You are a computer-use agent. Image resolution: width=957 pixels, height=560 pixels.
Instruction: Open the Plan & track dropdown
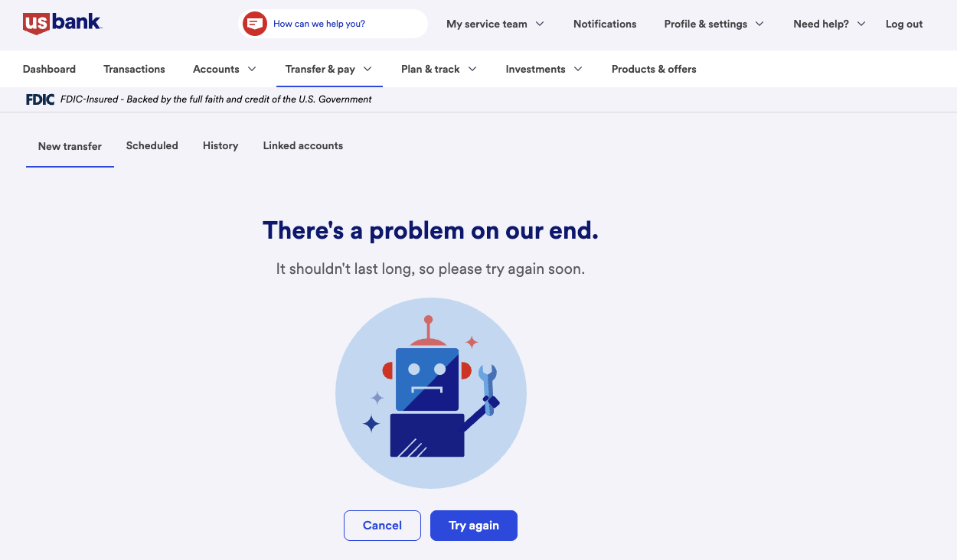[x=439, y=69]
